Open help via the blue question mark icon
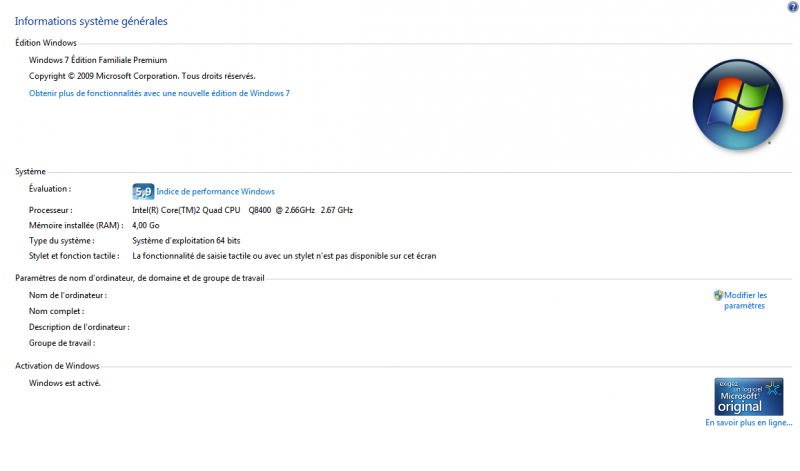 (x=792, y=7)
